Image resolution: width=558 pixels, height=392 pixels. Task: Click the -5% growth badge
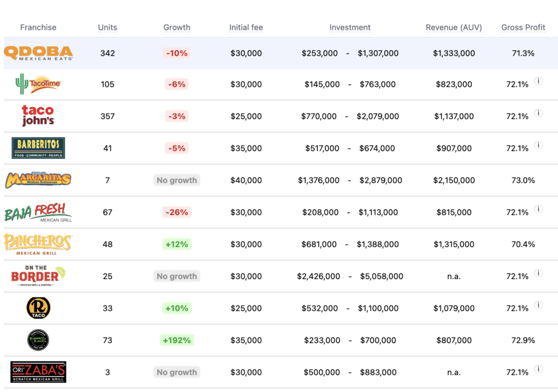(x=177, y=148)
